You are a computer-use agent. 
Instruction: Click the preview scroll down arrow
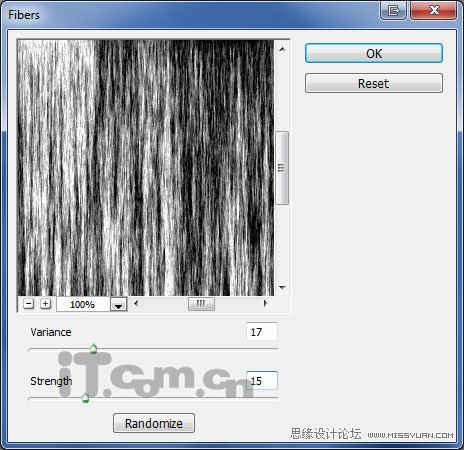282,287
